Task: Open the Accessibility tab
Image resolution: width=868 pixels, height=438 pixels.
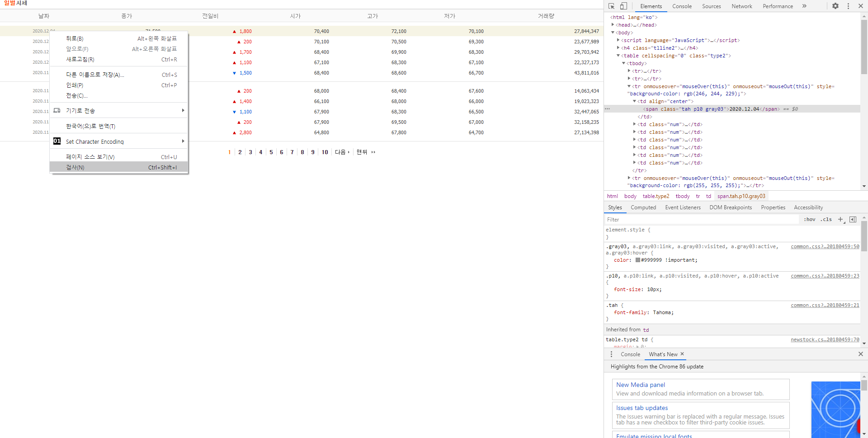Action: (x=808, y=207)
